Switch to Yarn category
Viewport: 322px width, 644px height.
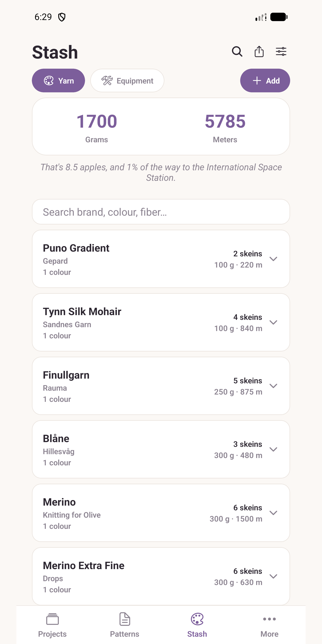pos(59,80)
